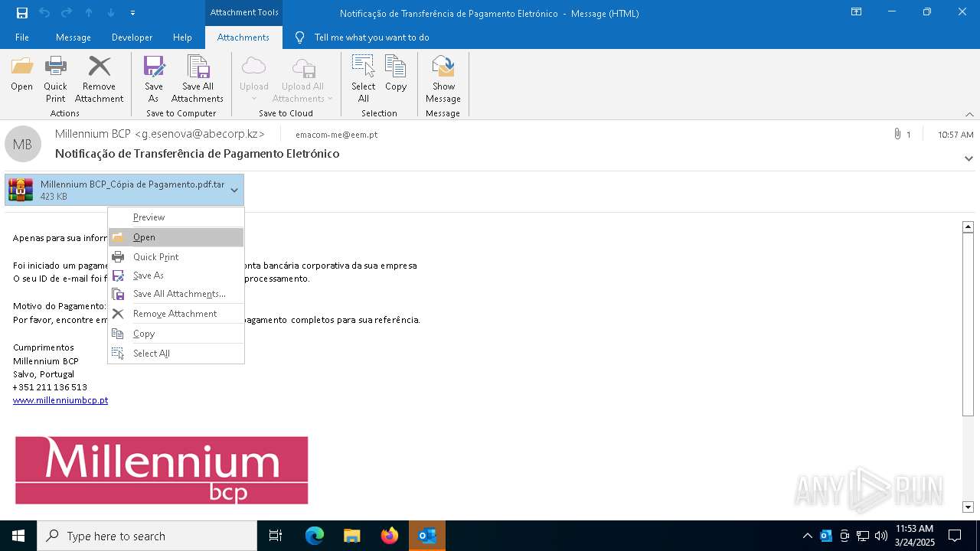Screen dimensions: 980x551
Task: Select Quick Print from context menu
Action: pos(176,257)
